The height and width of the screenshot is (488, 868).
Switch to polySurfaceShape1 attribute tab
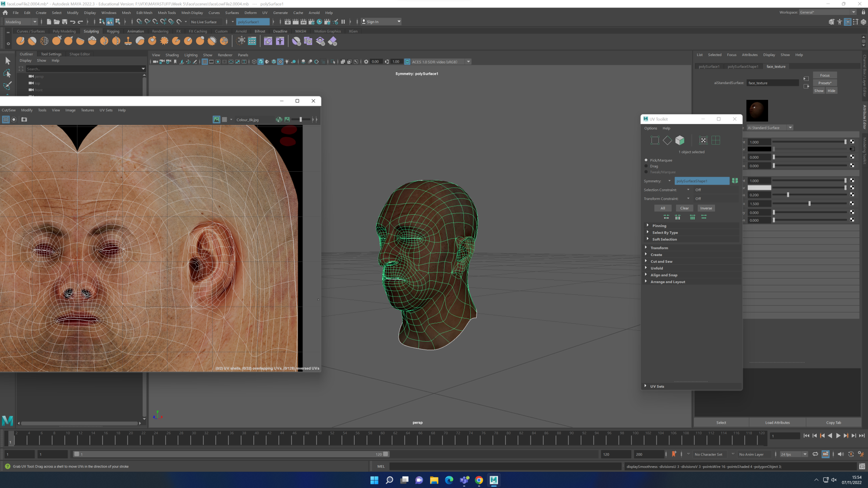click(743, 67)
